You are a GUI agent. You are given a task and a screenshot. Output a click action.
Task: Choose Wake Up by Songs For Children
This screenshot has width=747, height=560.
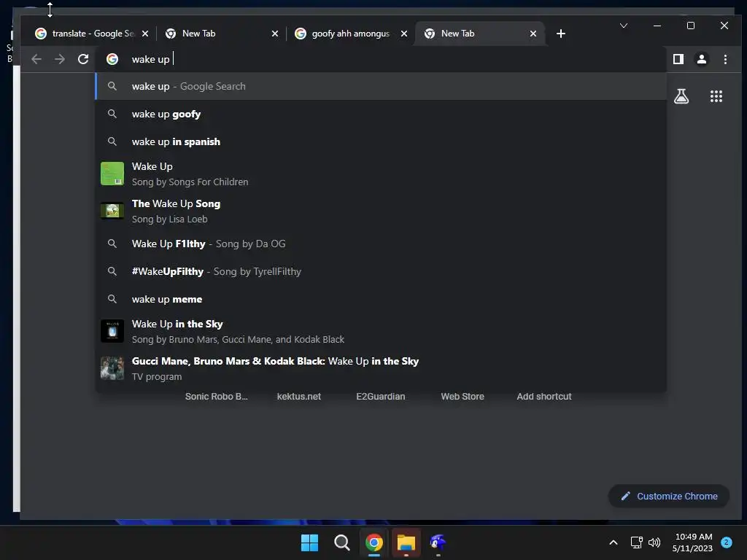[381, 174]
